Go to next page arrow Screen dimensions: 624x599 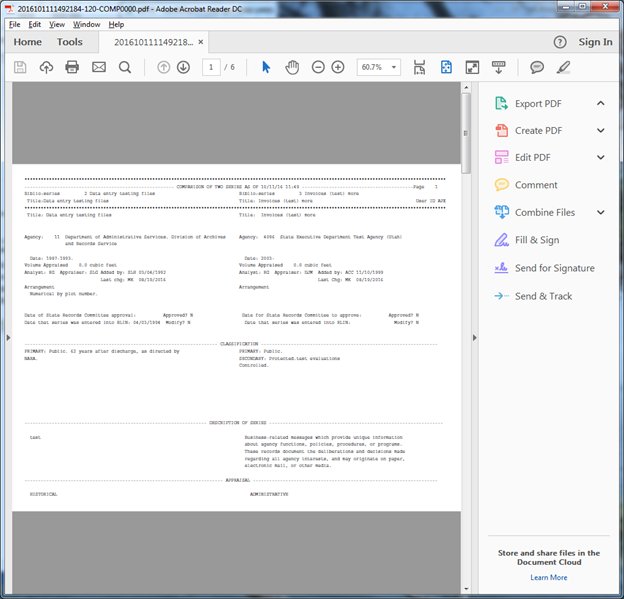point(183,67)
